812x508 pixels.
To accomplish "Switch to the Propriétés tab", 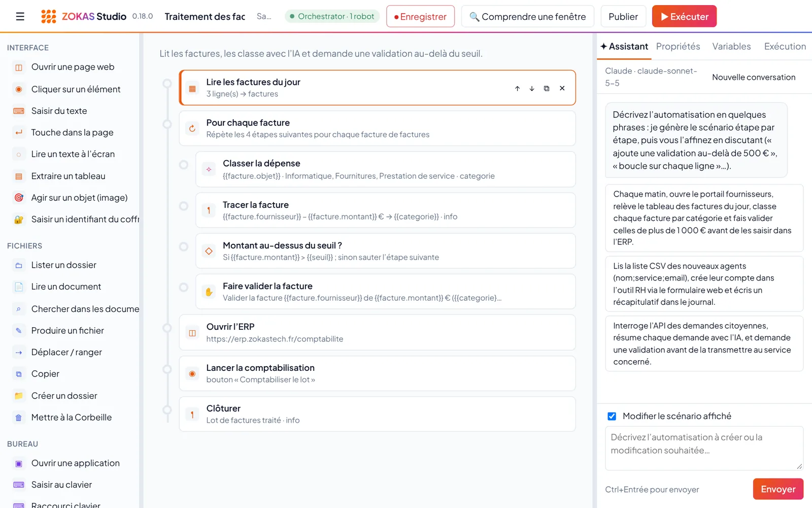I will point(678,46).
